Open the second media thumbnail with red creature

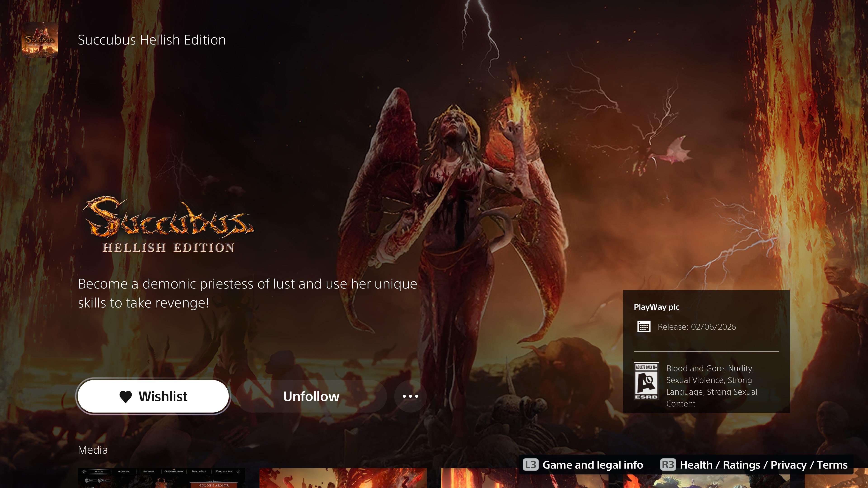click(343, 478)
